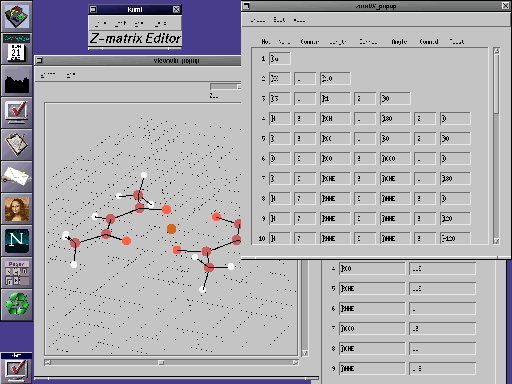This screenshot has width=512, height=384.
Task: Click the row 9 value field in the variables window
Action: (442, 369)
